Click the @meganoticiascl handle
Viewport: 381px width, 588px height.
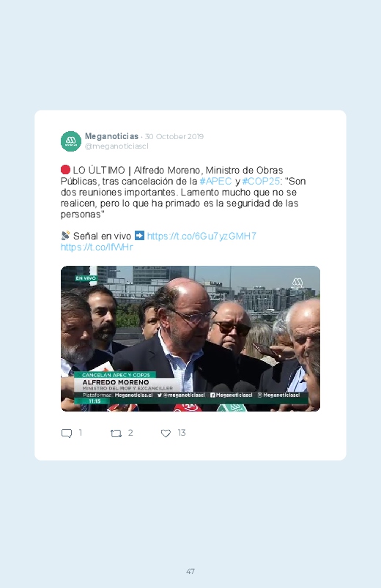pos(116,146)
